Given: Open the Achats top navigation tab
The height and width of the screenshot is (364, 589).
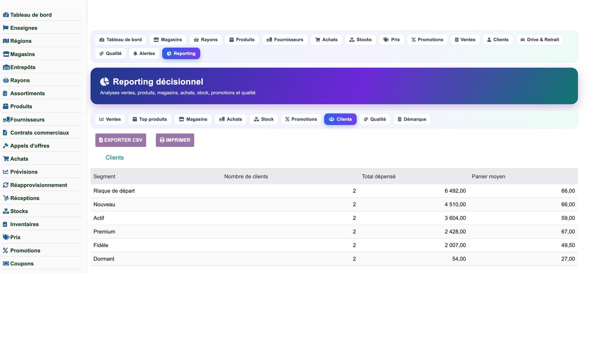Looking at the screenshot, I should tap(326, 40).
